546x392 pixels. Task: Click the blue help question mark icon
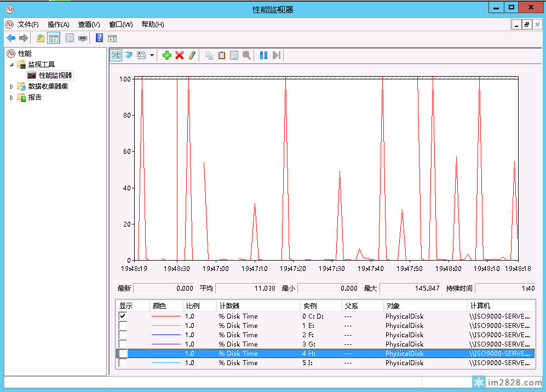[x=99, y=38]
